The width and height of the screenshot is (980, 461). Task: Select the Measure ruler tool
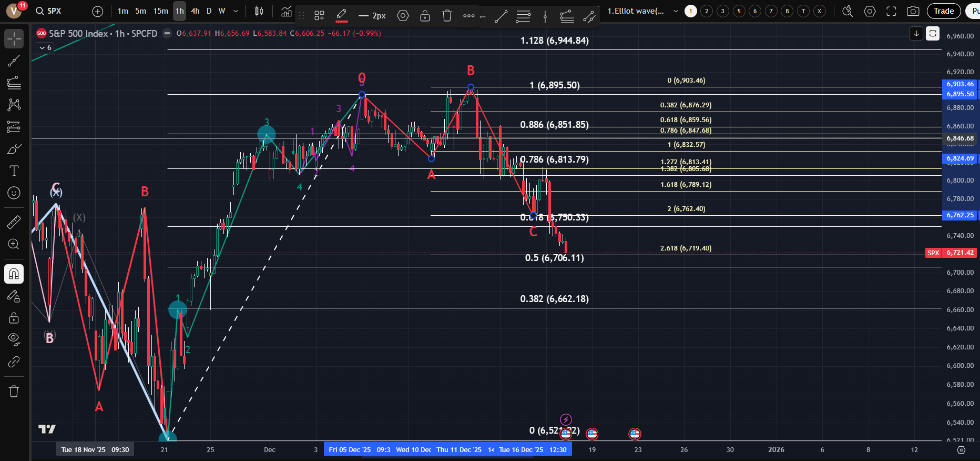point(14,223)
